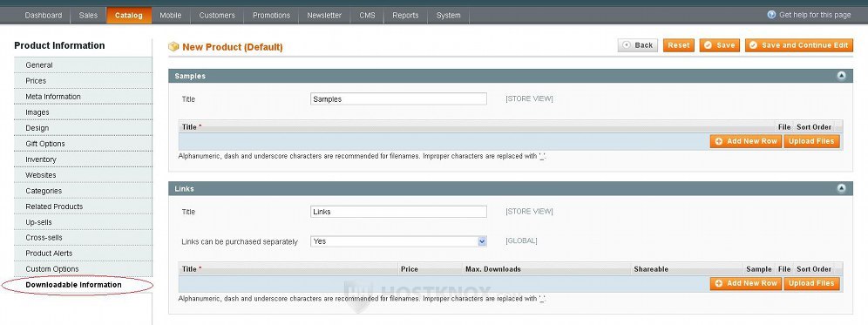The width and height of the screenshot is (868, 325).
Task: Click the help question-mark icon
Action: [771, 15]
